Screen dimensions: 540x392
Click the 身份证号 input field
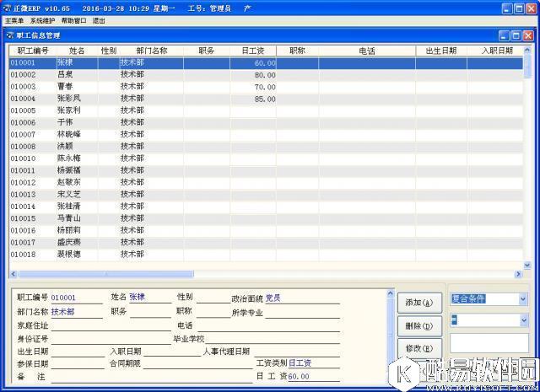point(111,339)
